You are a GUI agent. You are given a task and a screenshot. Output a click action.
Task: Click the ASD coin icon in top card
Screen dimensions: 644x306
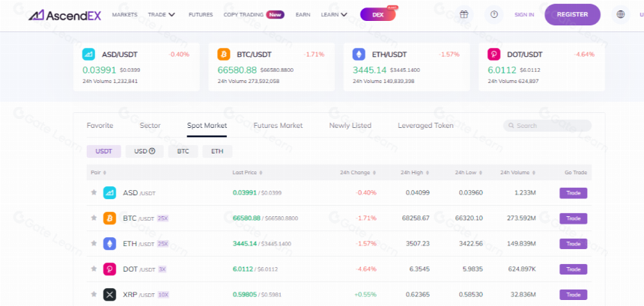point(88,55)
